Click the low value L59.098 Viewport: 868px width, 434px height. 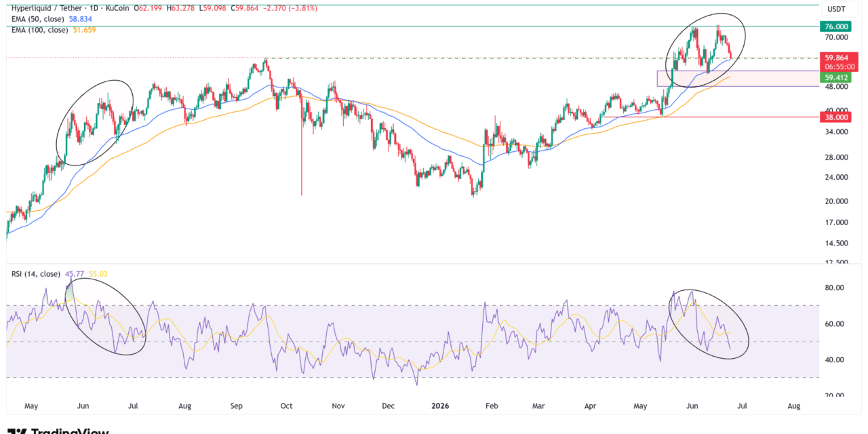213,8
